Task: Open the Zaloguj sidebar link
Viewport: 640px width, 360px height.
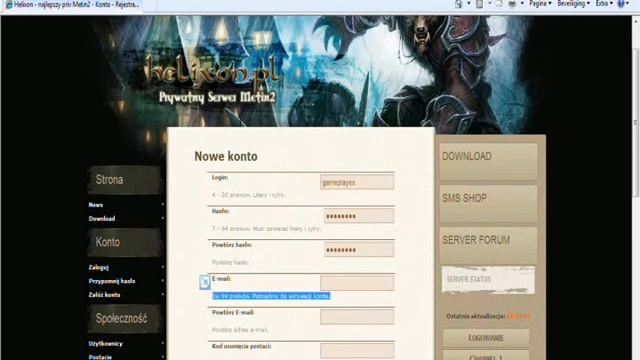Action: [99, 268]
